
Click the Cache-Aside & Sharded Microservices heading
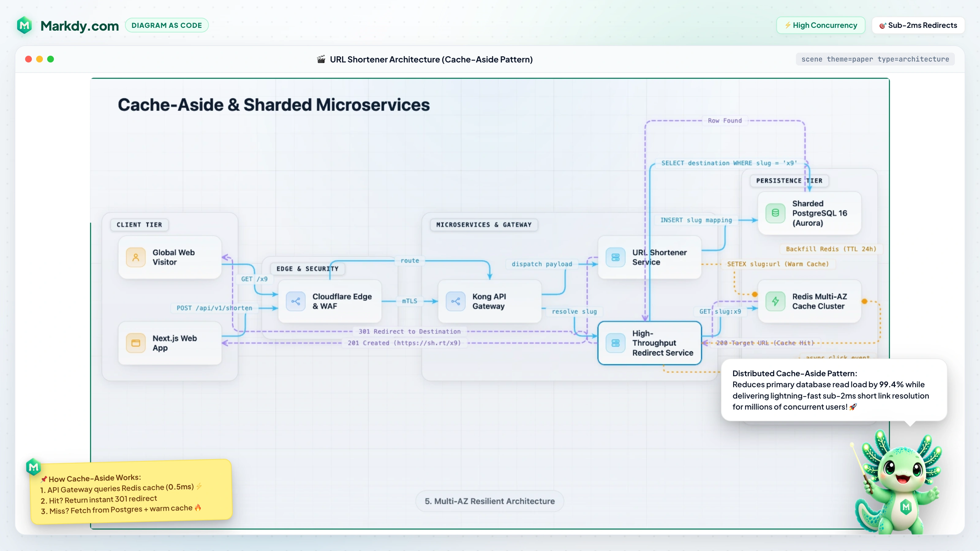[x=273, y=105]
